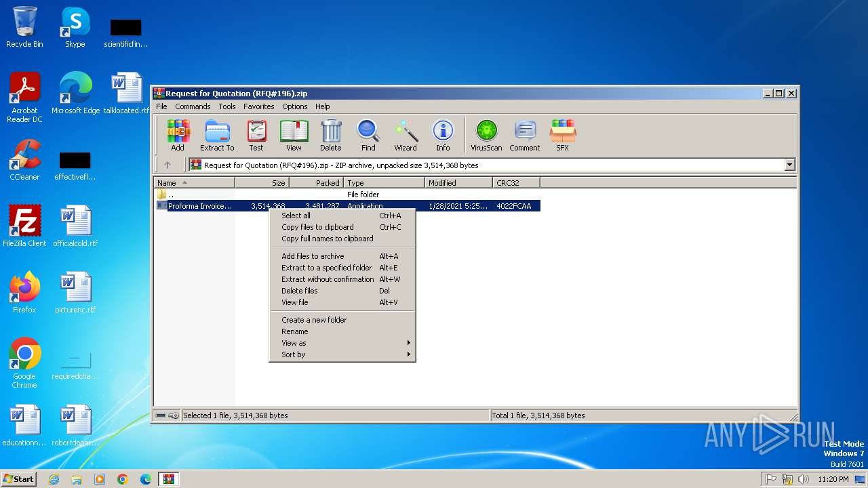Viewport: 868px width, 488px height.
Task: Choose Copy files to clipboard
Action: pyautogui.click(x=342, y=227)
